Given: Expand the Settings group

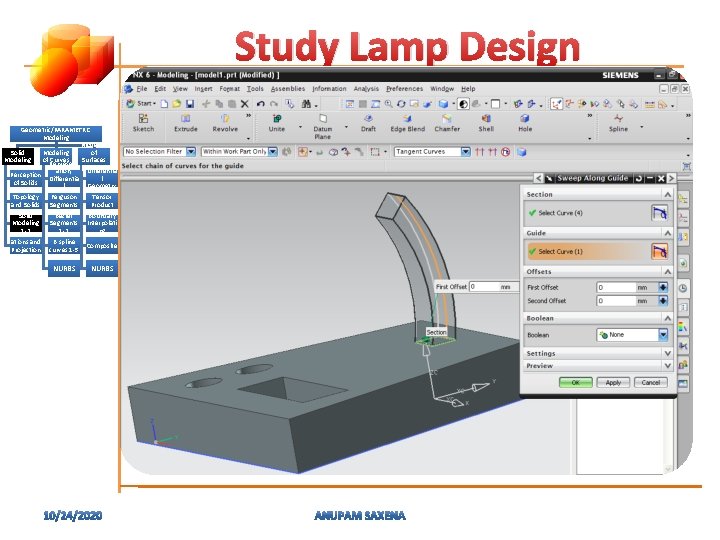Looking at the screenshot, I should click(x=668, y=354).
